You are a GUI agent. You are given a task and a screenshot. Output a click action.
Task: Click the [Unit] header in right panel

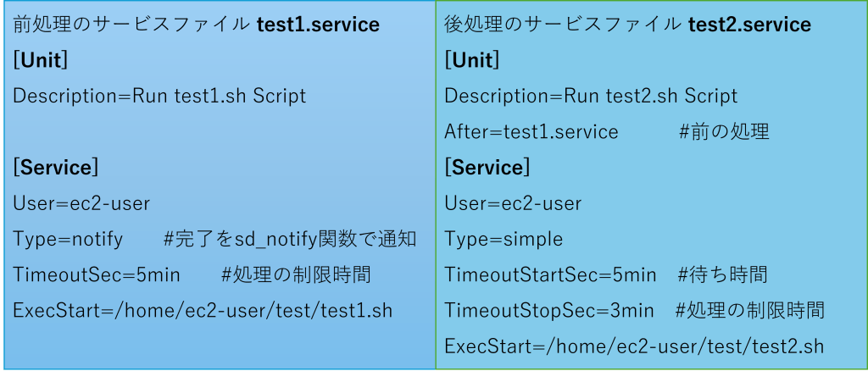coord(472,60)
